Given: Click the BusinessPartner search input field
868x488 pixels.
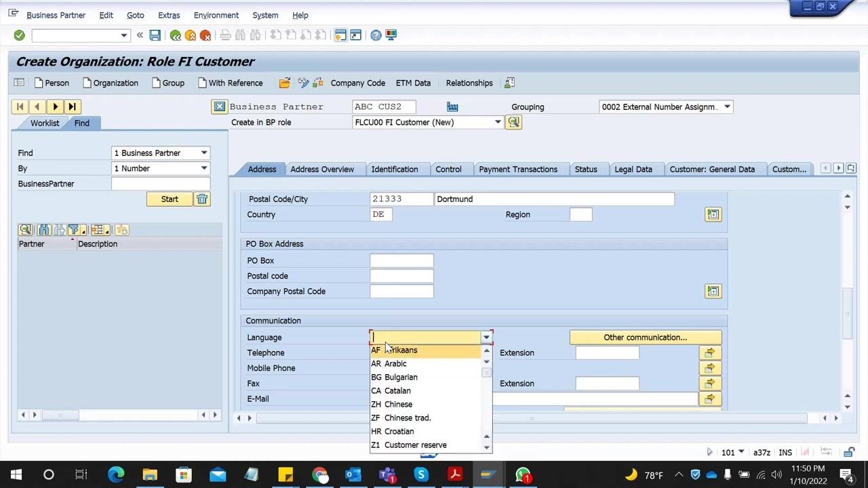Looking at the screenshot, I should point(161,184).
